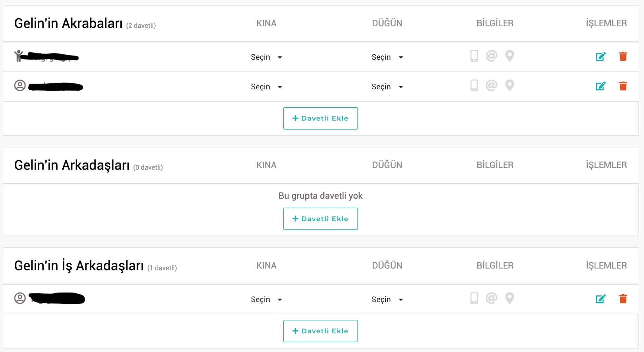644x352 pixels.
Task: Click the Gelin'in İş Arkadaşları group title
Action: pos(79,266)
